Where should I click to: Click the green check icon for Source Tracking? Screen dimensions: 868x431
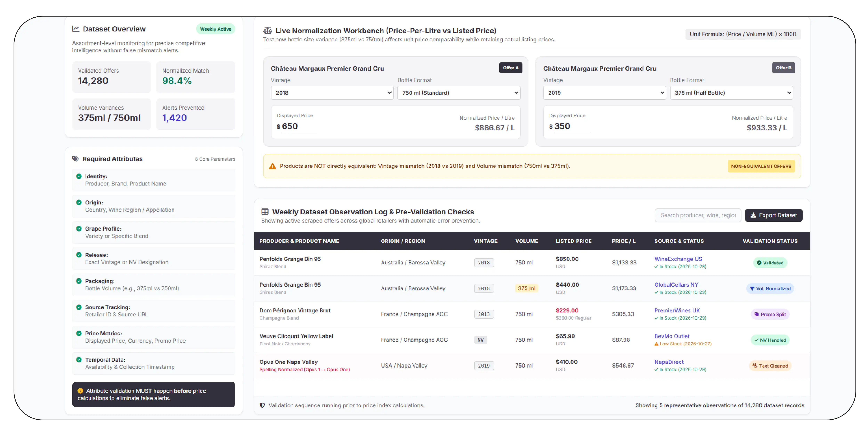[x=79, y=307]
